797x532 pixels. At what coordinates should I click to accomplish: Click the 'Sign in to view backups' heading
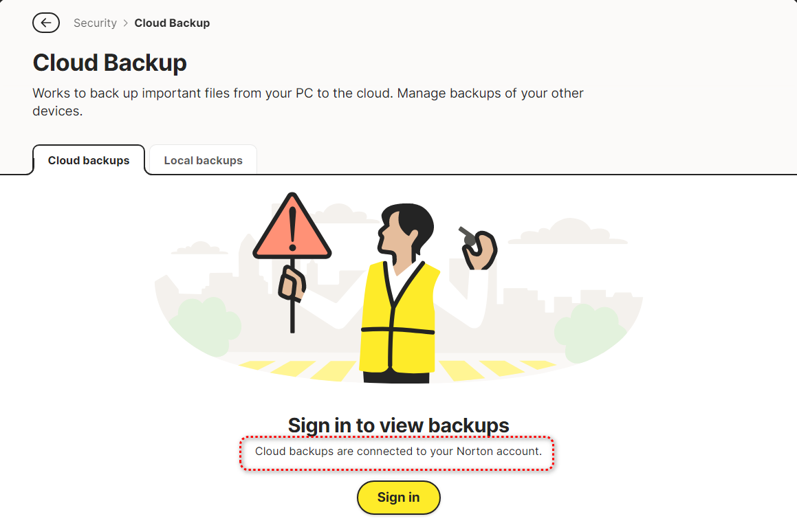398,425
